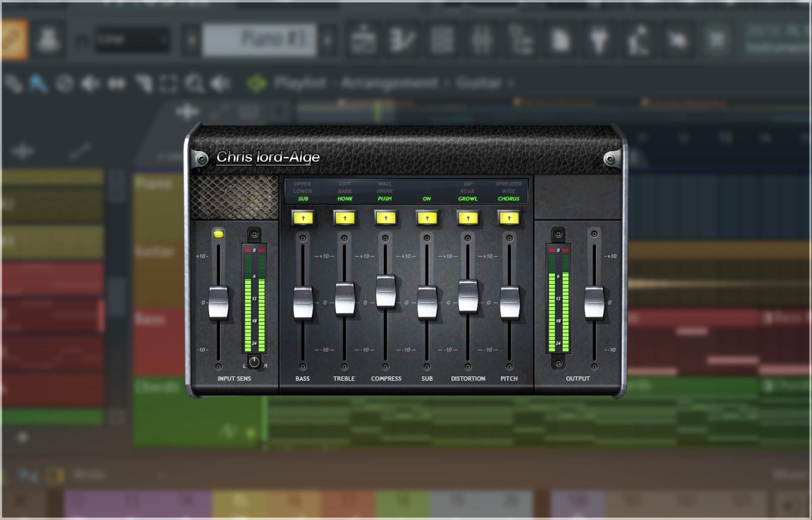Click the yellow arrow button above TREBLE

point(345,218)
